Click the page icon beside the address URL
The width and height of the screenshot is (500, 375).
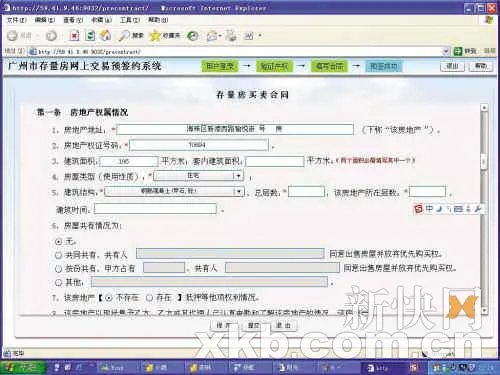tap(33, 52)
